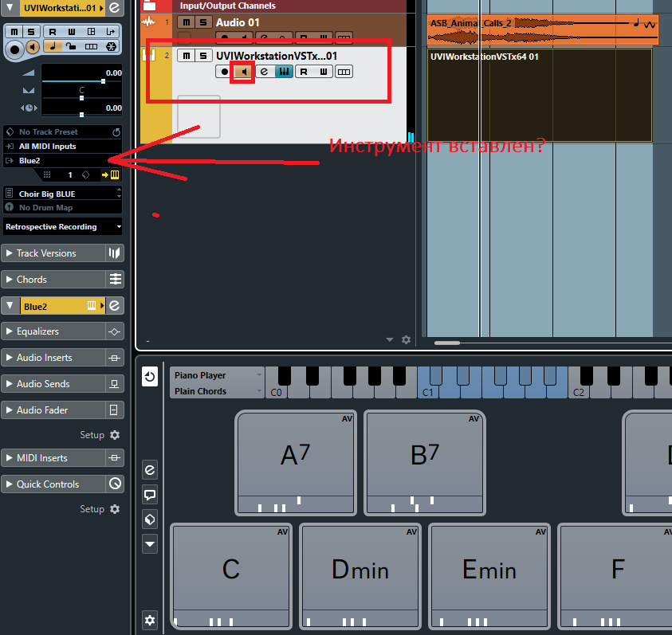The image size is (672, 635).
Task: Trigger the C chord pad
Action: pos(231,576)
